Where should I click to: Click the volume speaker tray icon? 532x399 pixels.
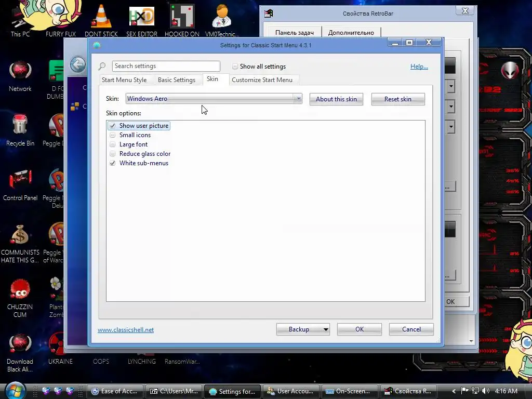point(486,391)
